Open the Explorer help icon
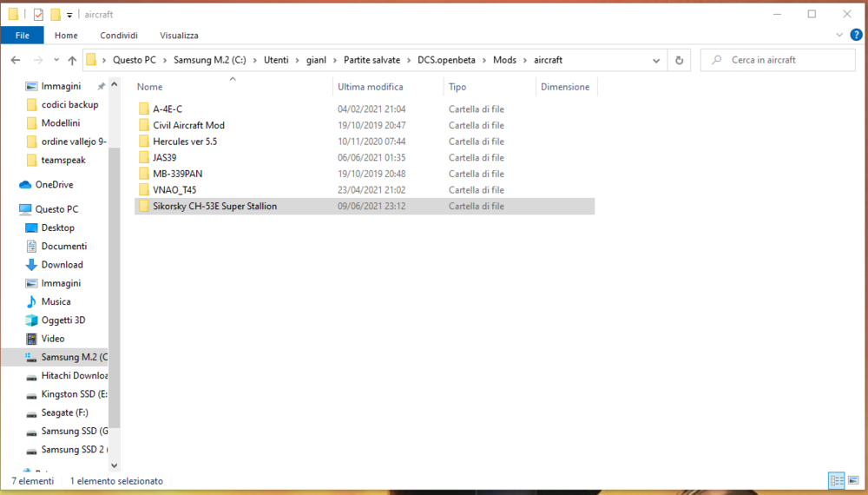 pyautogui.click(x=856, y=35)
